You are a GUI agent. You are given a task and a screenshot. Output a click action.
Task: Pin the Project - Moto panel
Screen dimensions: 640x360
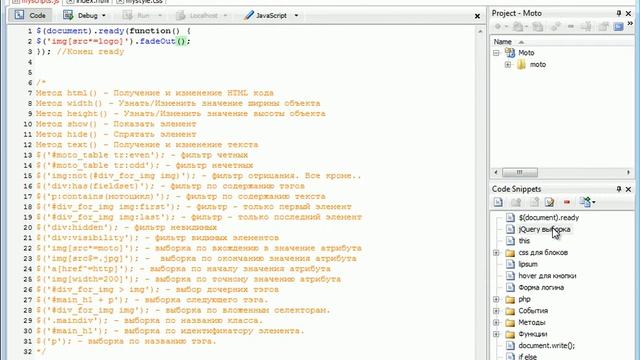(618, 13)
